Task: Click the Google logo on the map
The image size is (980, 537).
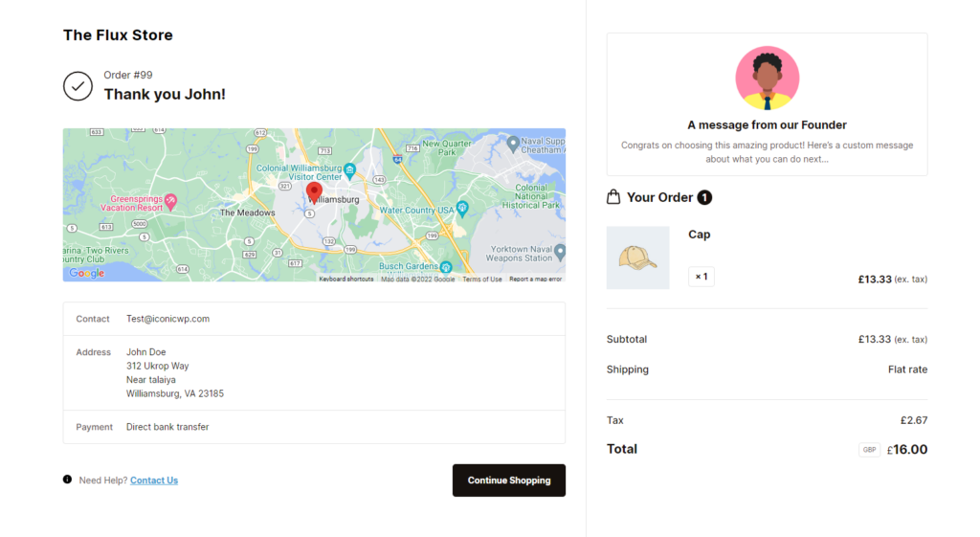Action: pyautogui.click(x=86, y=274)
